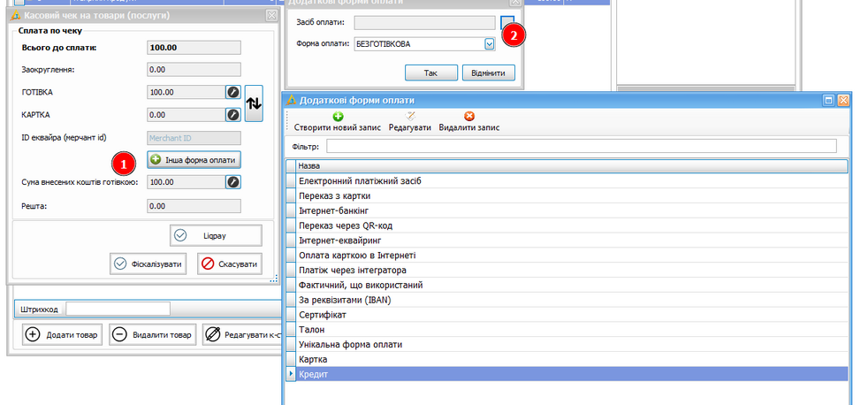Image resolution: width=868 pixels, height=405 pixels.
Task: Click Відмінити in payment dialog
Action: point(488,73)
